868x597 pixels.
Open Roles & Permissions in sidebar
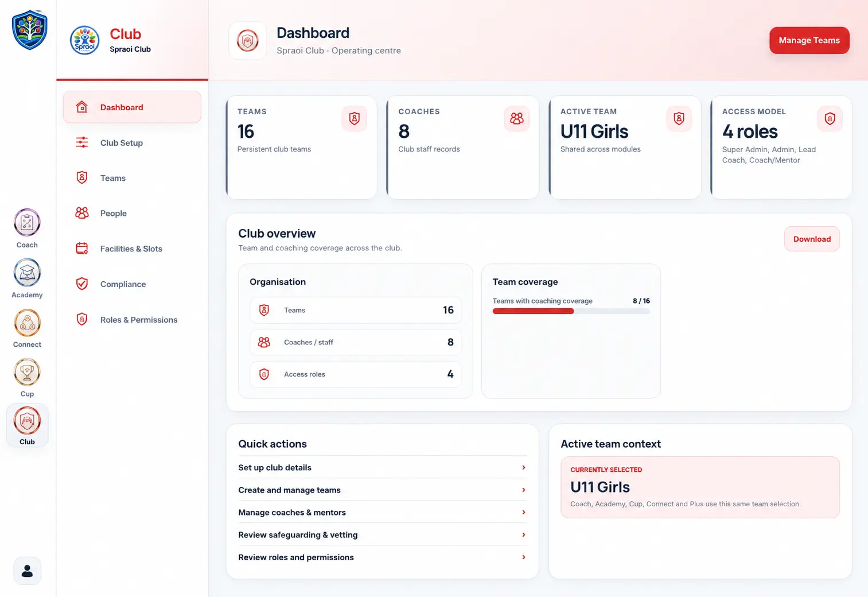pyautogui.click(x=132, y=320)
